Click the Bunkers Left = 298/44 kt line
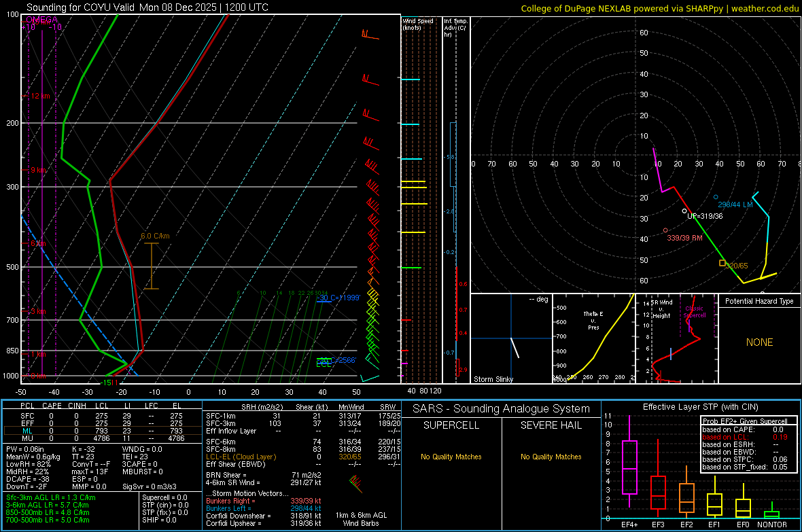The image size is (802, 532). click(264, 508)
